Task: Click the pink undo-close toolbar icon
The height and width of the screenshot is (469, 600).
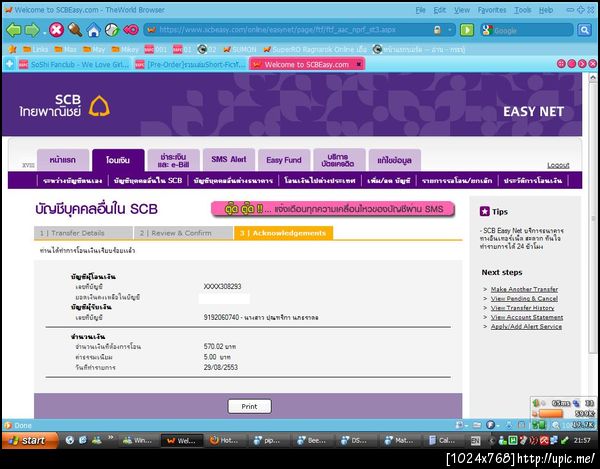Action: 131,30
